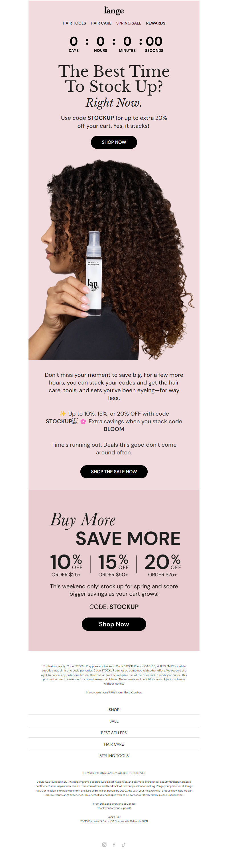Click the curly hair model image
This screenshot has height=868, width=228.
click(114, 260)
